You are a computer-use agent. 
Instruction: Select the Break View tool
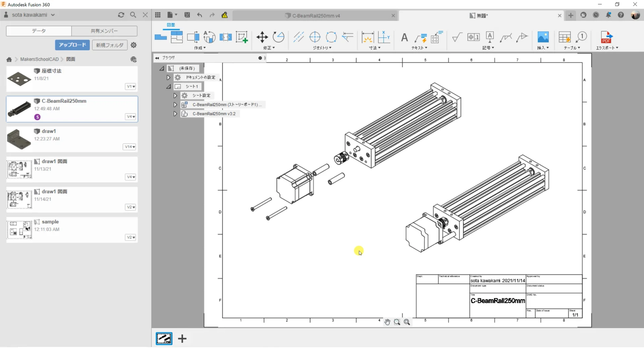(x=225, y=37)
